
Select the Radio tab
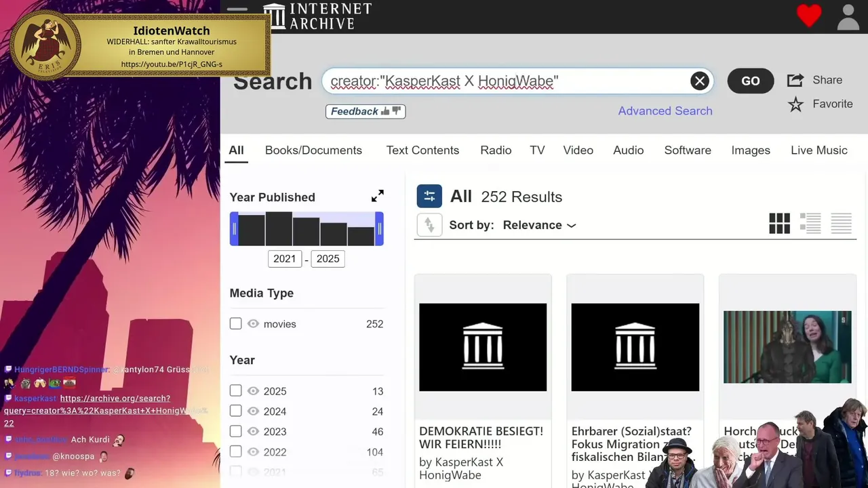496,150
